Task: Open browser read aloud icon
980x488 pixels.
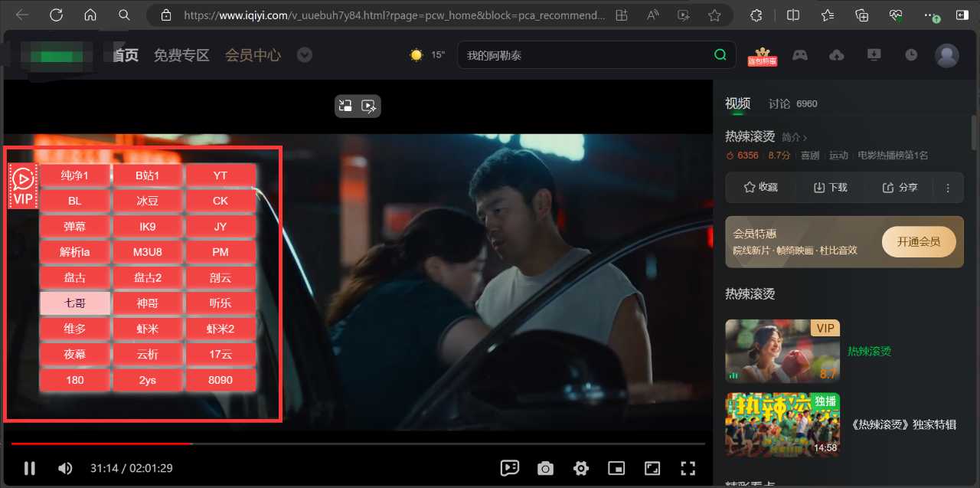Action: (x=653, y=15)
